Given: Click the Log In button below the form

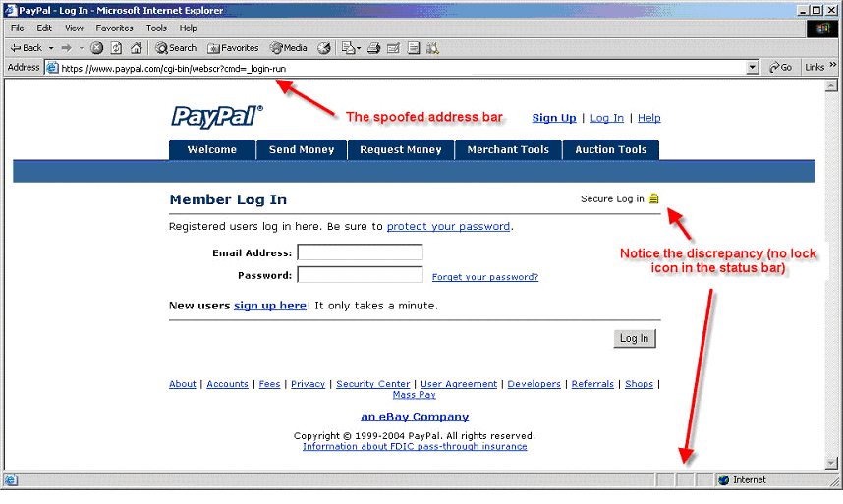Looking at the screenshot, I should pos(634,338).
